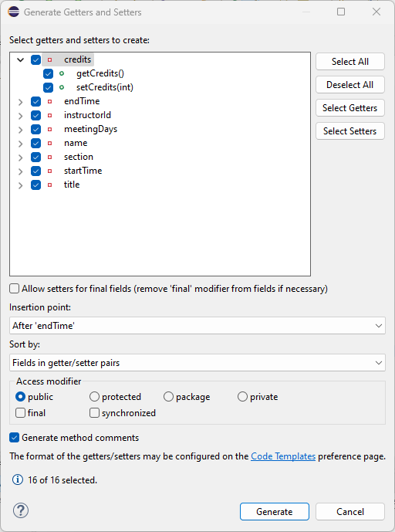Uncheck the credits field checkbox
This screenshot has height=532, width=395.
coord(35,59)
